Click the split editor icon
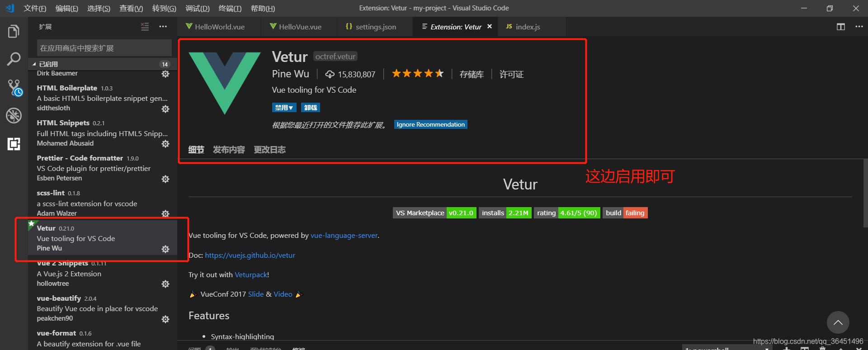This screenshot has width=868, height=350. 841,27
